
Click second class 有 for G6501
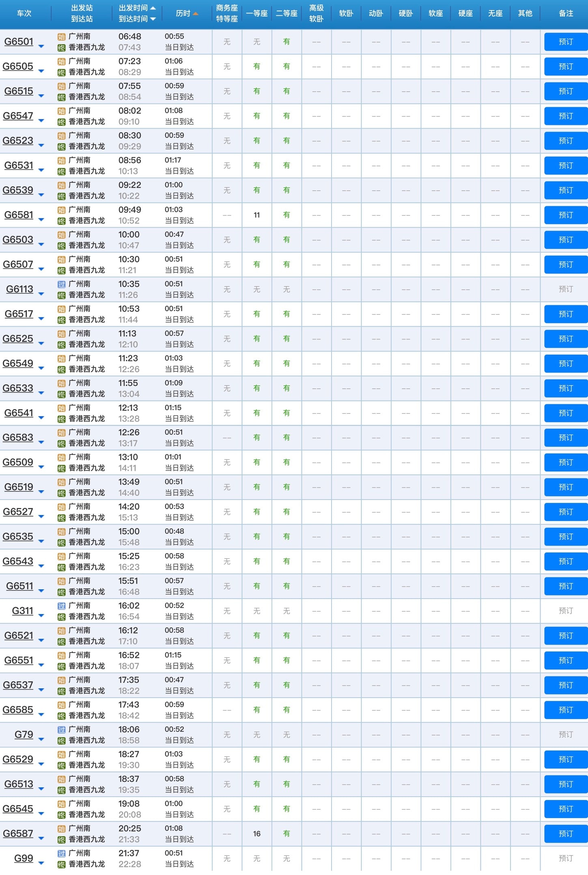pos(286,42)
